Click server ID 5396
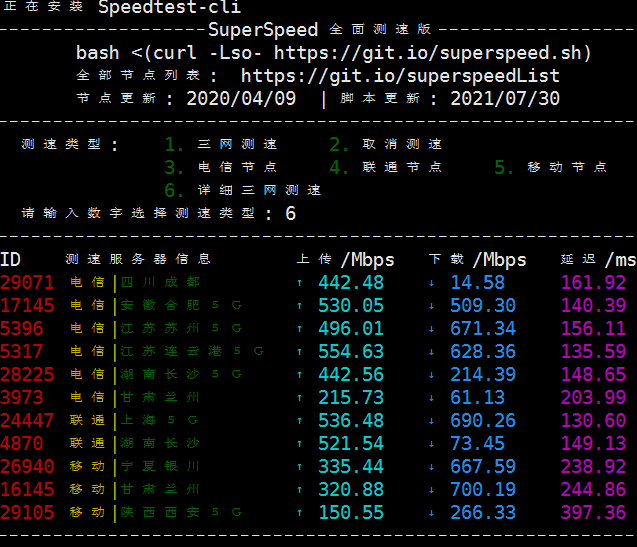This screenshot has width=637, height=547. tap(22, 328)
